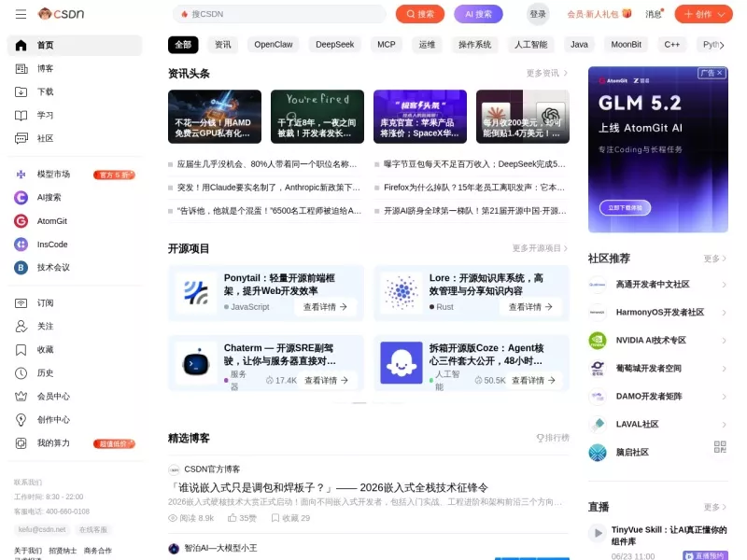The image size is (747, 560).
Task: Open 会员中心 in the sidebar
Action: tap(75, 396)
